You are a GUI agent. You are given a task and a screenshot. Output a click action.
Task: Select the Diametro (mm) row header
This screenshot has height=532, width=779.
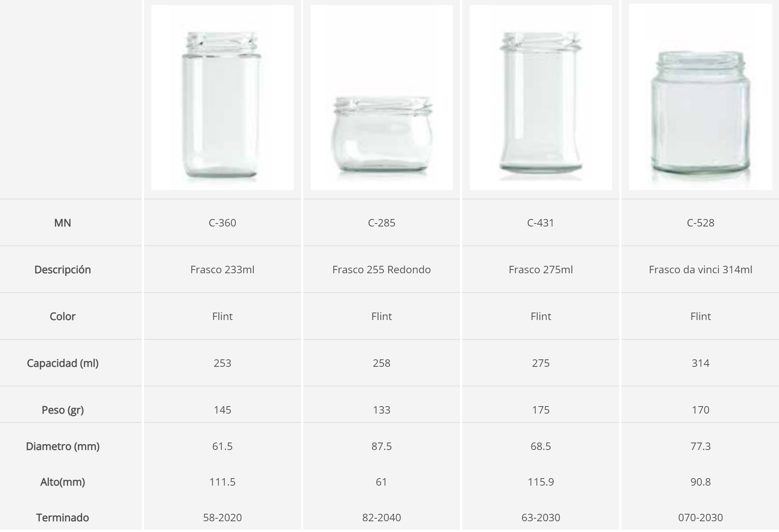[x=62, y=446]
